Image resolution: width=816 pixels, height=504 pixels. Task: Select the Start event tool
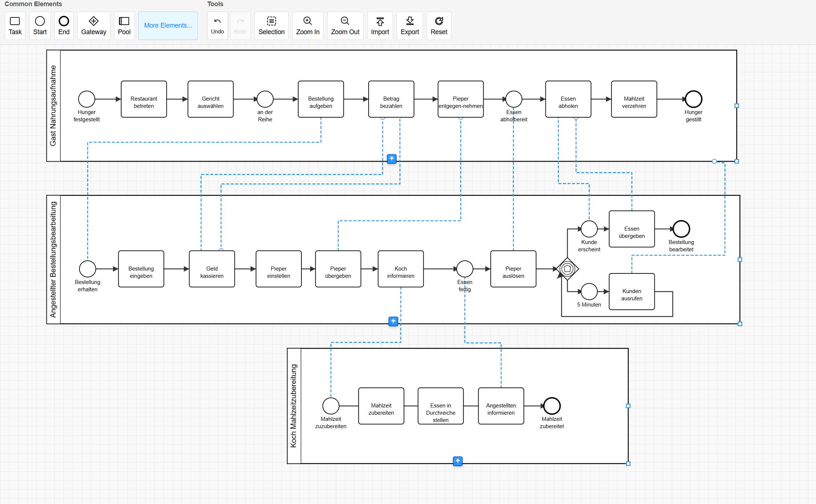click(40, 26)
